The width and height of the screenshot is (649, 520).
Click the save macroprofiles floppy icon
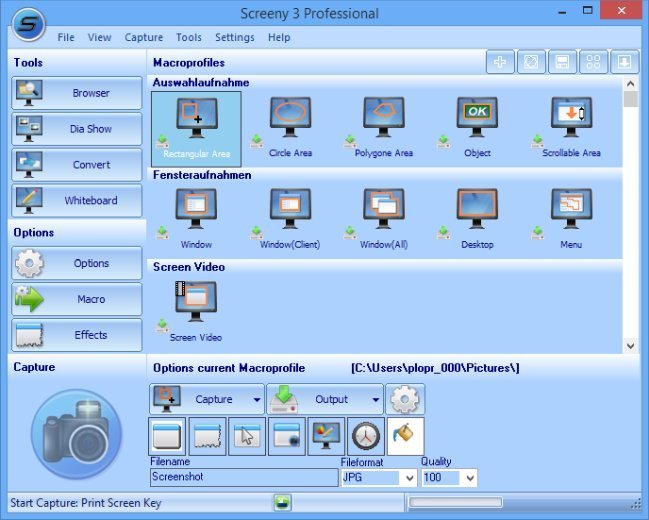point(562,62)
